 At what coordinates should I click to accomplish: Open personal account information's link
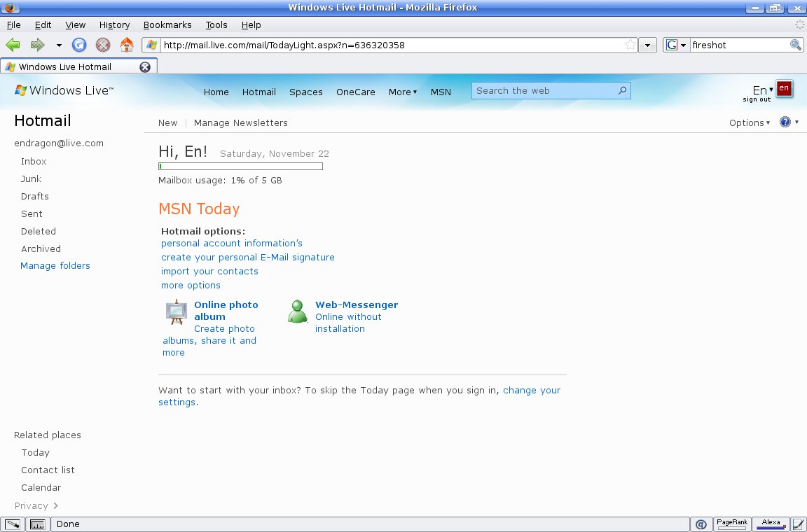coord(232,244)
